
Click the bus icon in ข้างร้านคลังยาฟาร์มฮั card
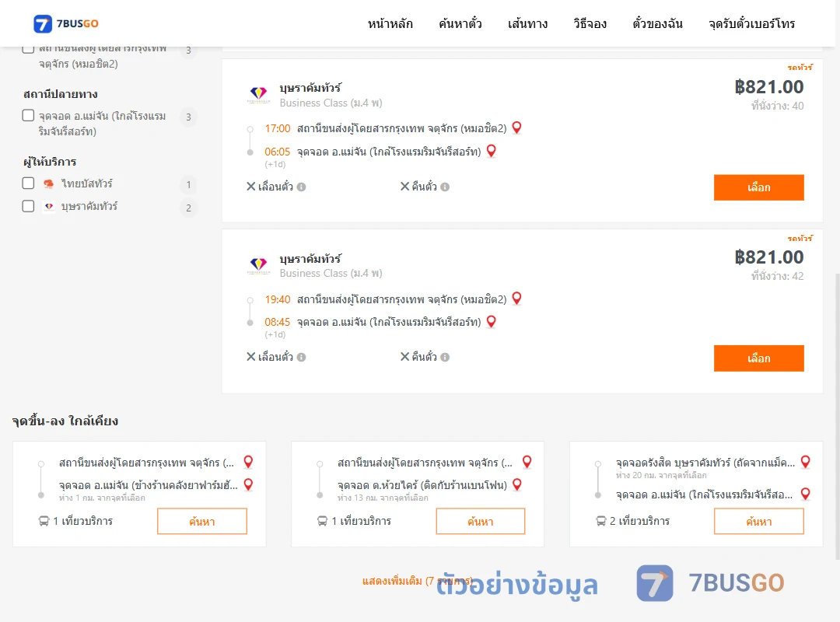[44, 521]
